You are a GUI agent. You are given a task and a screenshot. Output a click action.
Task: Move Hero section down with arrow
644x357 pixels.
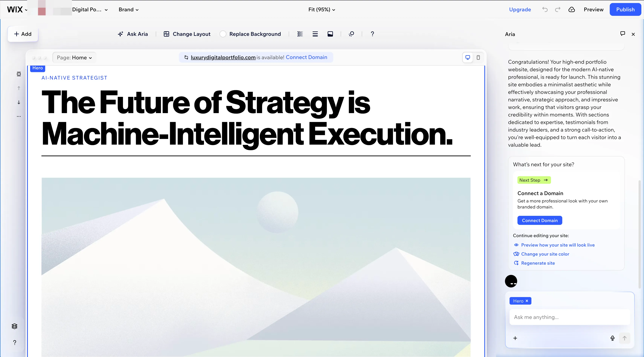(19, 102)
